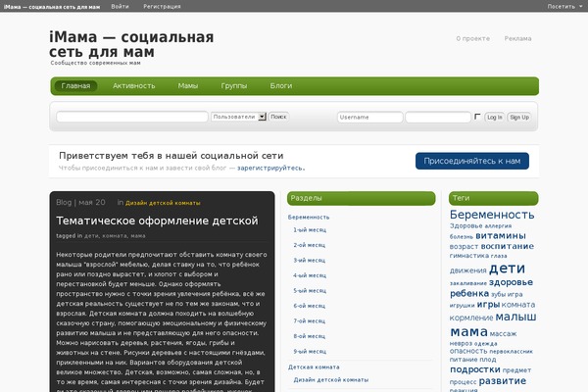Screen dimensions: 588x392
Task: Open section 8-ой месяц
Action: click(x=310, y=336)
